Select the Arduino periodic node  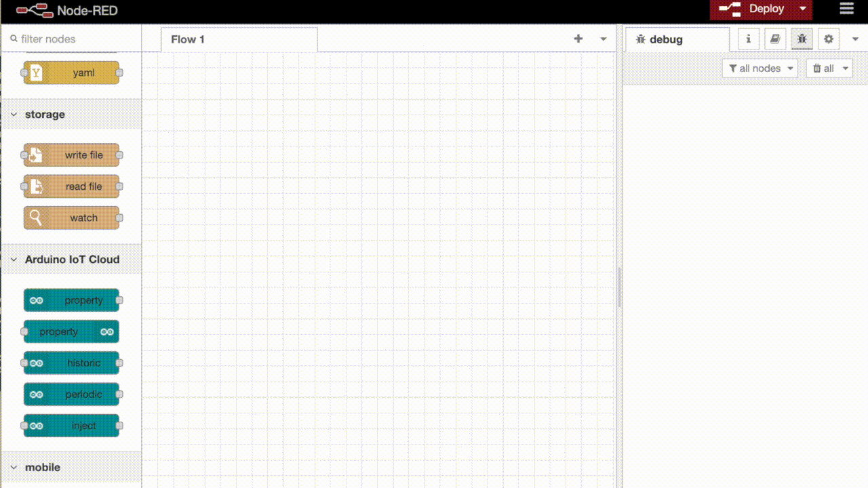pos(71,394)
